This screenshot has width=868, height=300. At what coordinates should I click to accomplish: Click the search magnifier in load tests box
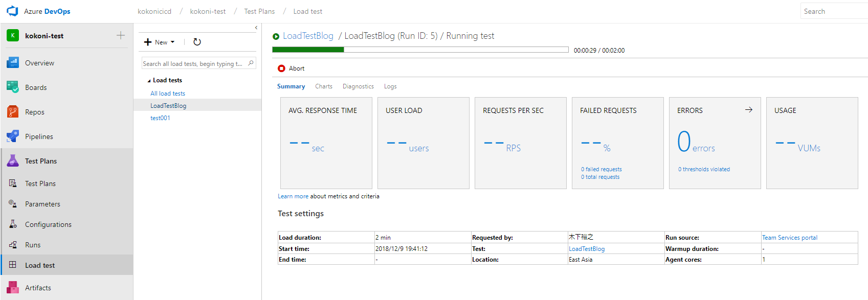click(251, 63)
